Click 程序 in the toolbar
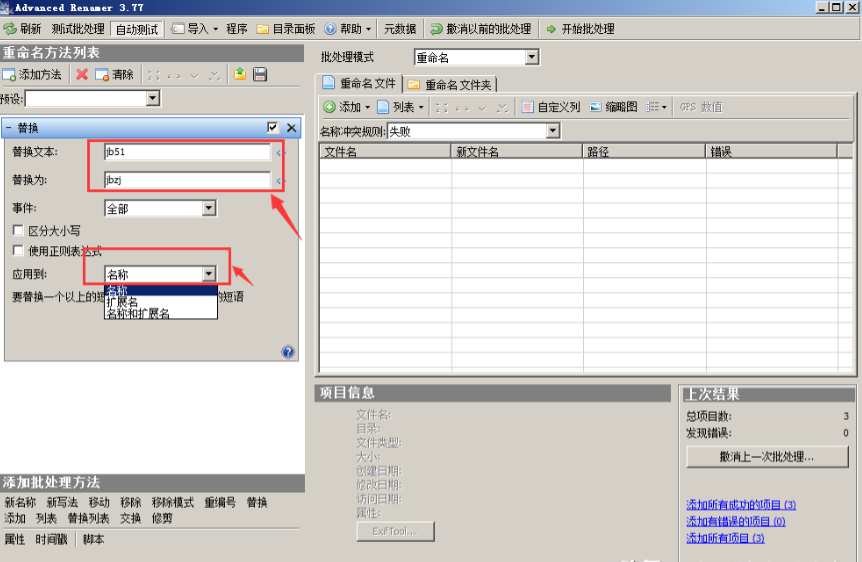This screenshot has width=862, height=562. coord(237,29)
